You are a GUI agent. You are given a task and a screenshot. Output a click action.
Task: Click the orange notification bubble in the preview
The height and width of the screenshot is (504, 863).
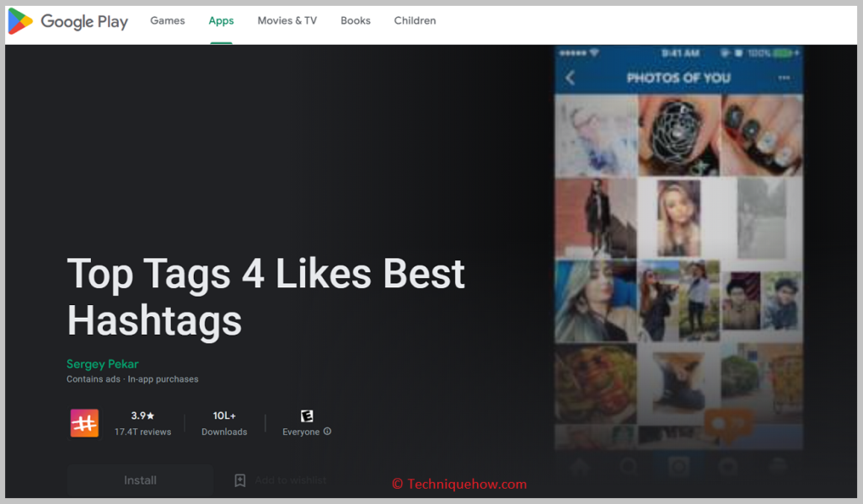pos(727,425)
